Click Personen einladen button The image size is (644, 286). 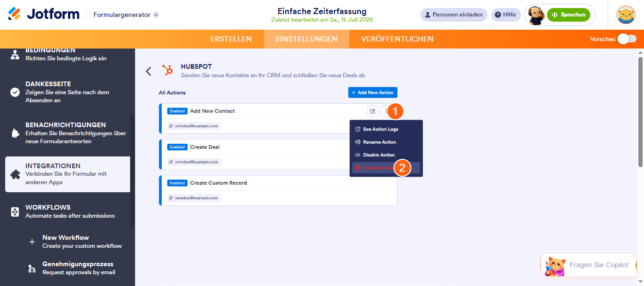point(454,15)
